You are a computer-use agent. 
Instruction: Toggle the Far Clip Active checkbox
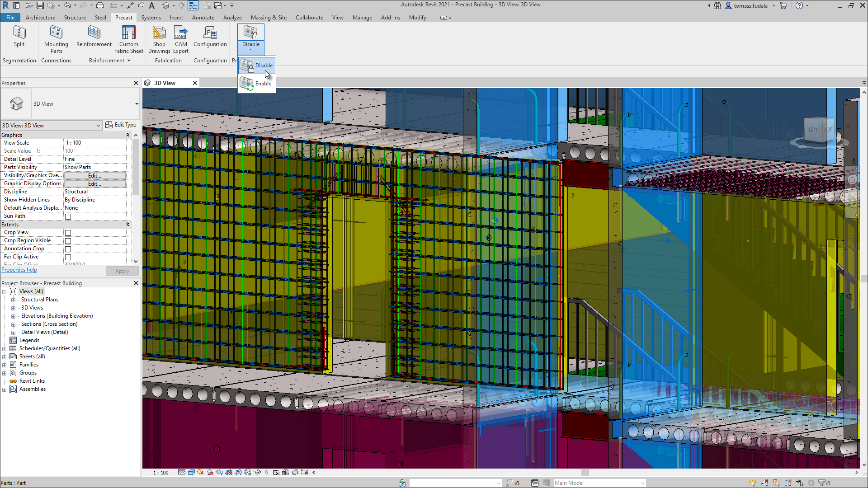tap(68, 257)
